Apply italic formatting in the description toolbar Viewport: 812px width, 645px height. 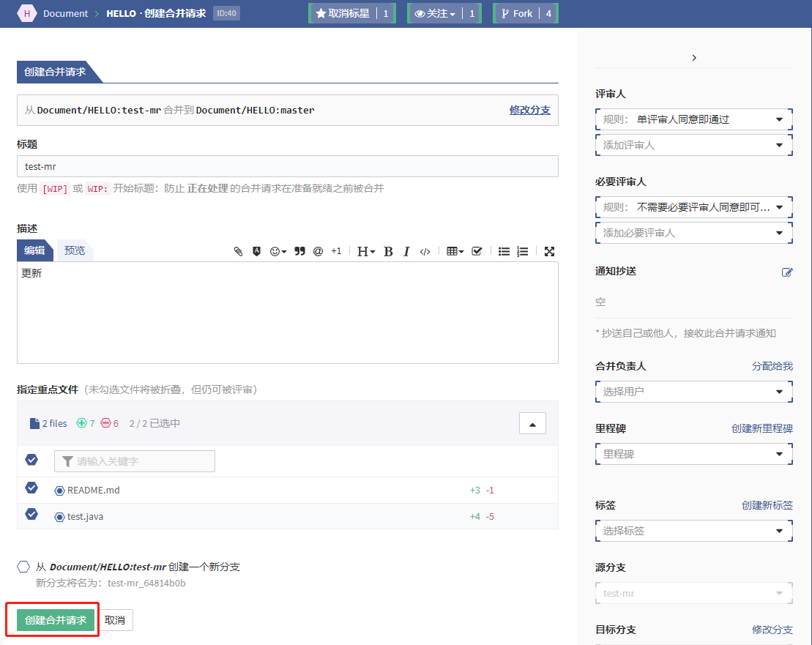[x=406, y=251]
